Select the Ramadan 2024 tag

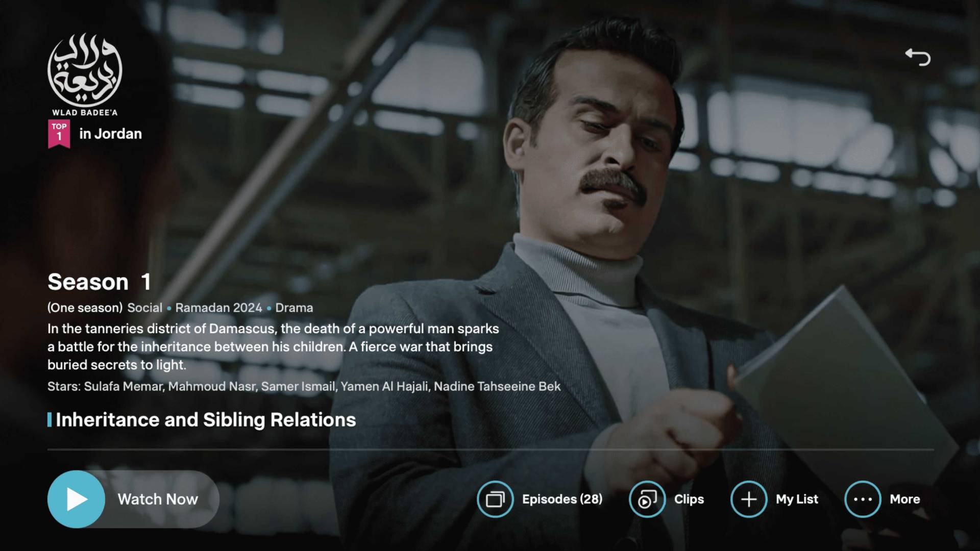tap(218, 308)
